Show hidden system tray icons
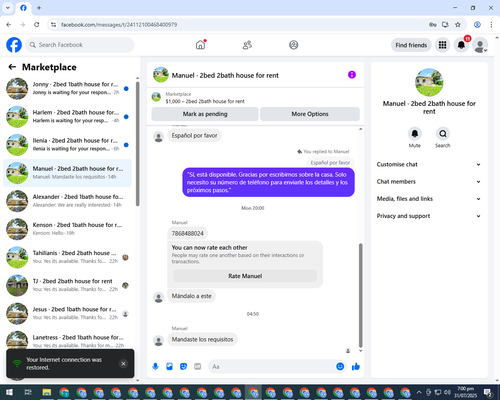This screenshot has height=400, width=500. pyautogui.click(x=419, y=392)
